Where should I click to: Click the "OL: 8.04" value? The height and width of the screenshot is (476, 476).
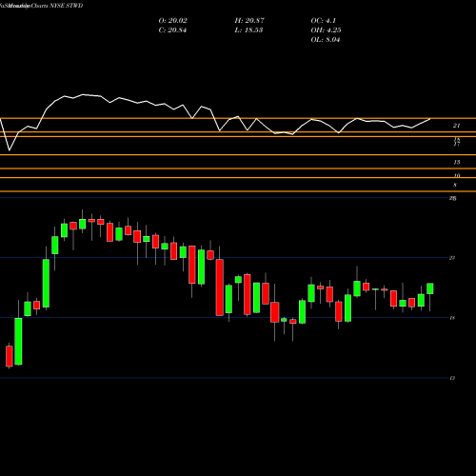click(326, 40)
